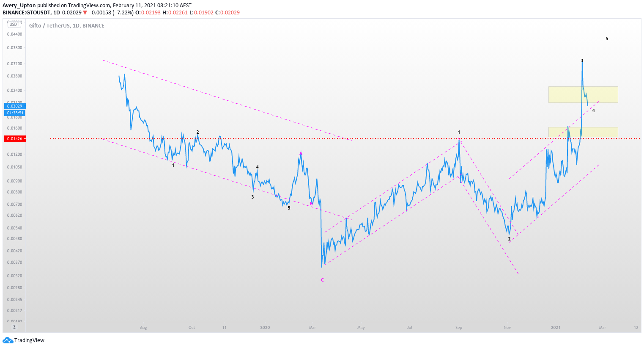
Task: Click wave label 5 above 2021 peak
Action: click(x=607, y=39)
